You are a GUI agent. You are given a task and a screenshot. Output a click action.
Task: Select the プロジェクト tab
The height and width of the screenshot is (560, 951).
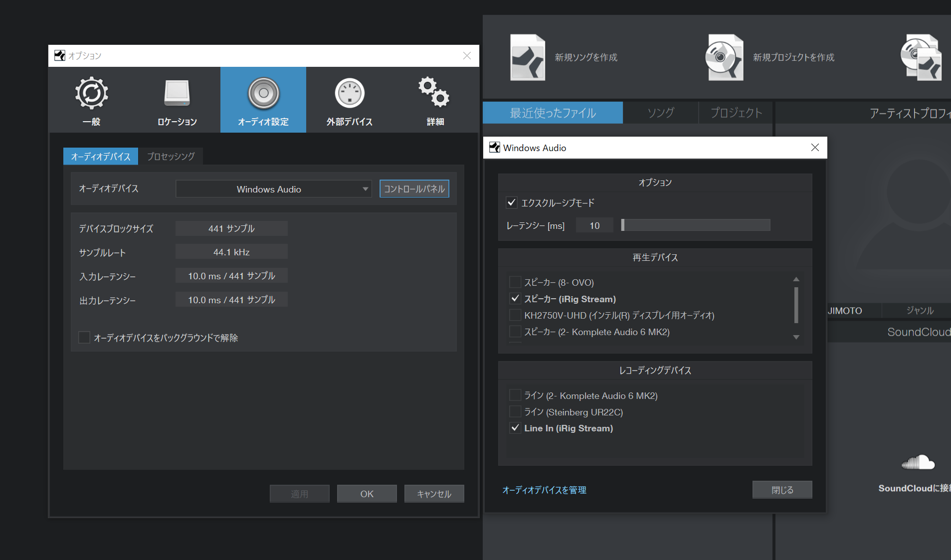[736, 113]
